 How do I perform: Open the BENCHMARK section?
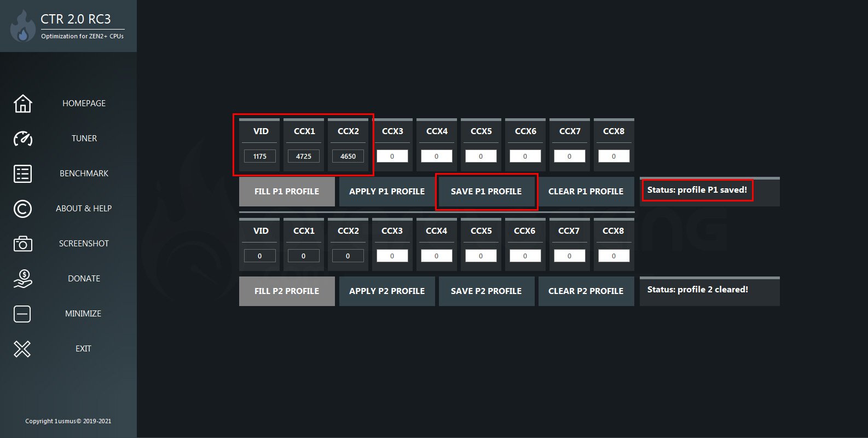click(x=84, y=174)
